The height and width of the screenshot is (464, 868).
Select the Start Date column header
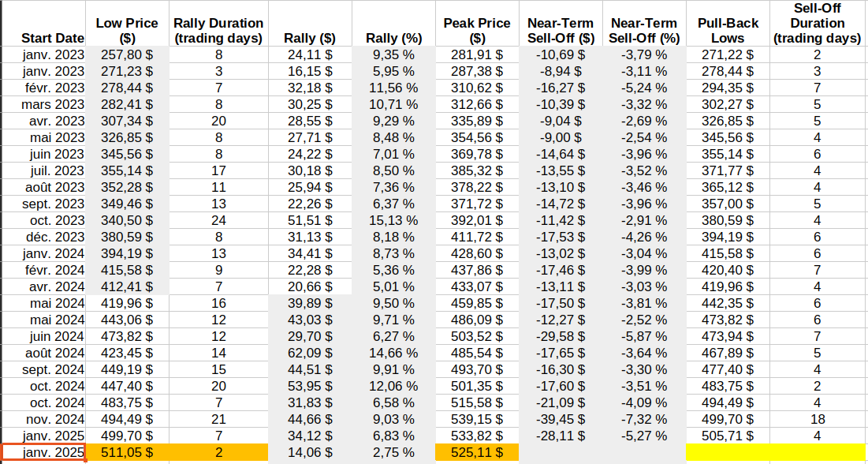click(52, 38)
